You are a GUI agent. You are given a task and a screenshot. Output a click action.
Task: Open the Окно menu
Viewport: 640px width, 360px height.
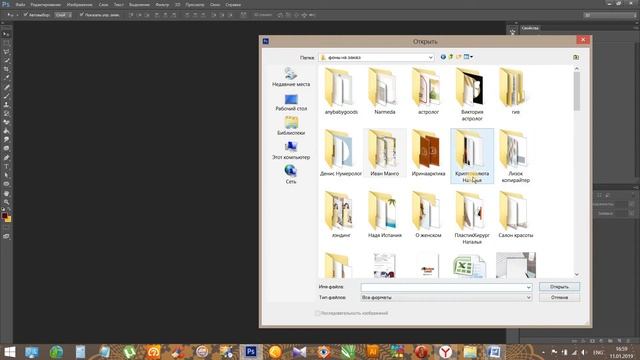[x=215, y=4]
